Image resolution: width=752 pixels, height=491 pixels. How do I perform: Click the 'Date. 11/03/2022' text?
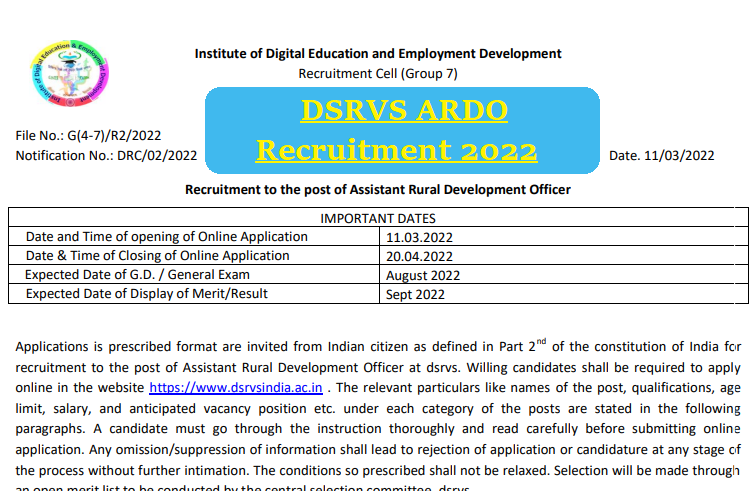tap(661, 156)
